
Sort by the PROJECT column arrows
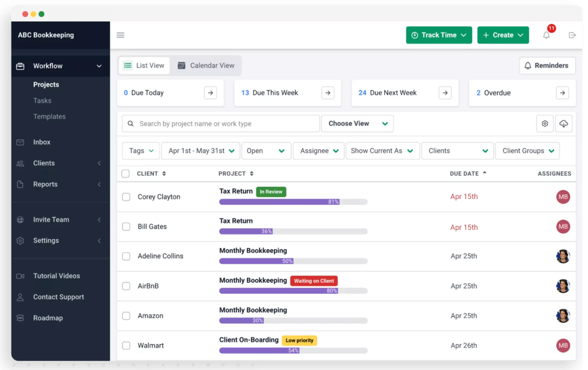coord(252,174)
